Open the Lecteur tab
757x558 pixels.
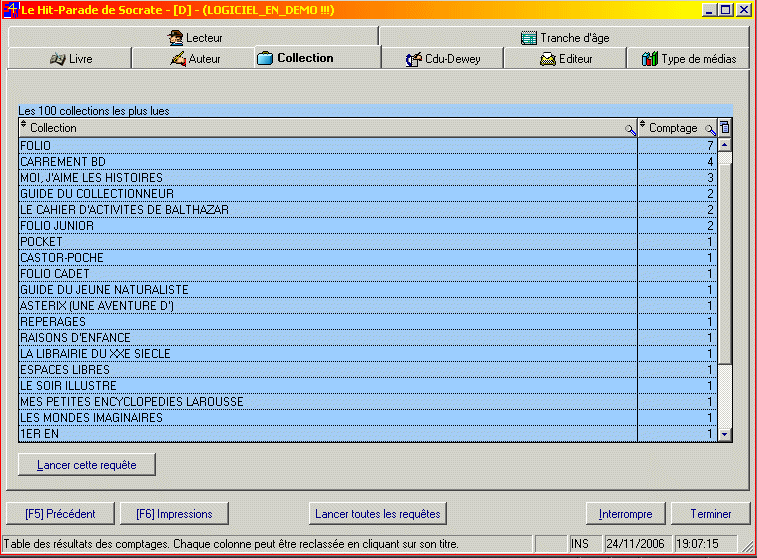pyautogui.click(x=194, y=37)
